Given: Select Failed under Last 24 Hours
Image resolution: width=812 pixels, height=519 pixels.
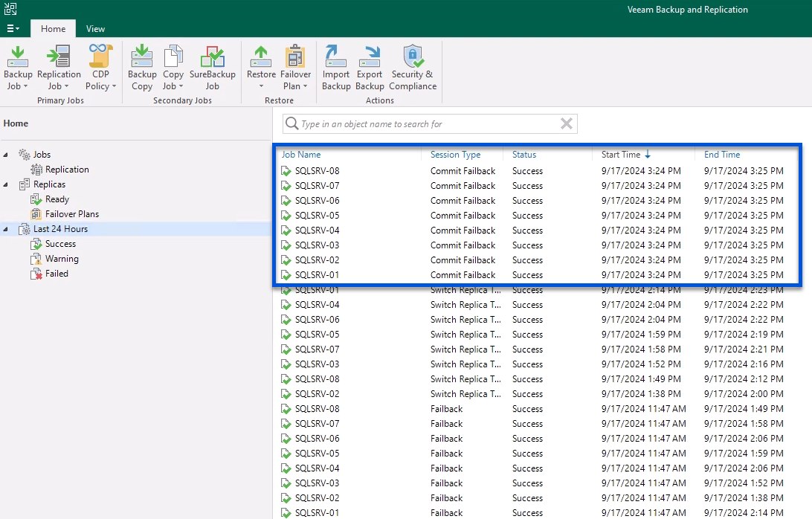Looking at the screenshot, I should coord(57,274).
